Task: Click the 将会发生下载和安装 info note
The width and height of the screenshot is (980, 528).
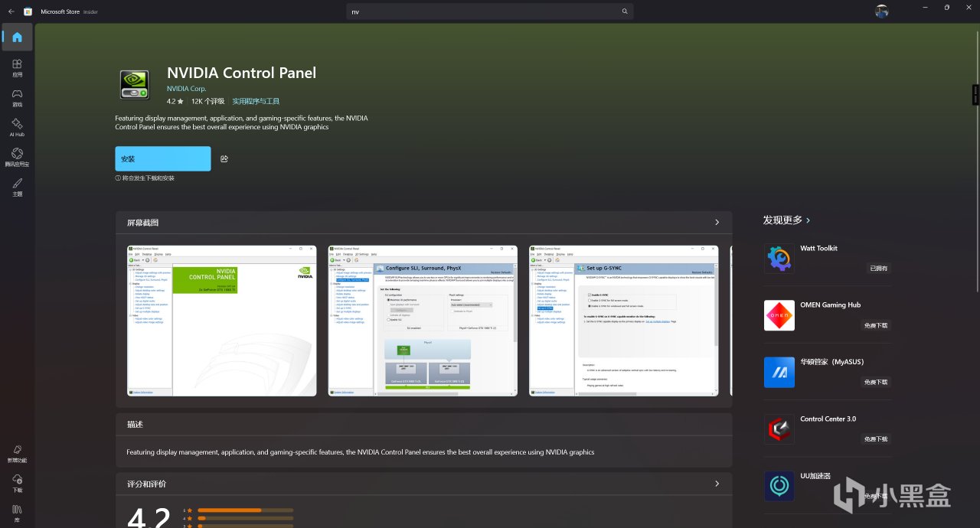Action: pos(145,178)
